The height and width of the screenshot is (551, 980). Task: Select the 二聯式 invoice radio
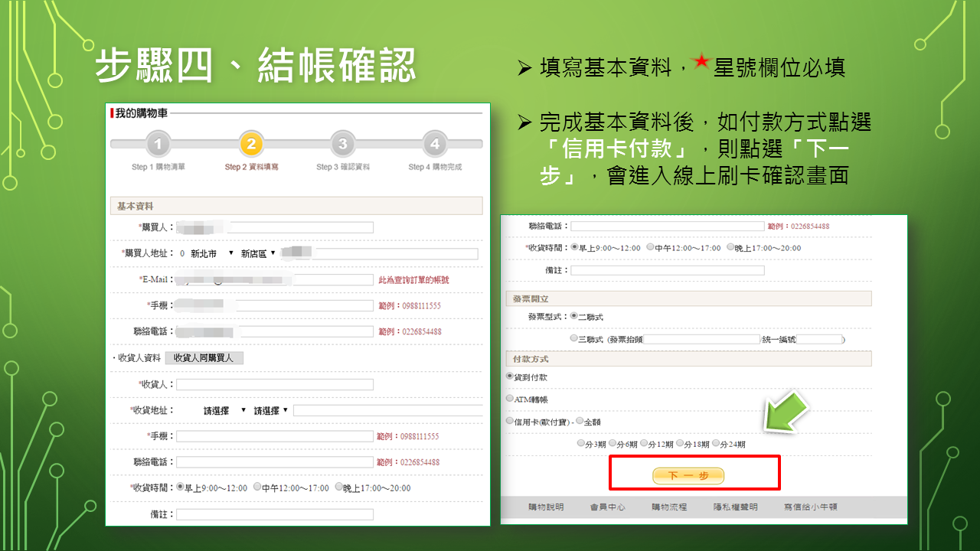tap(574, 315)
